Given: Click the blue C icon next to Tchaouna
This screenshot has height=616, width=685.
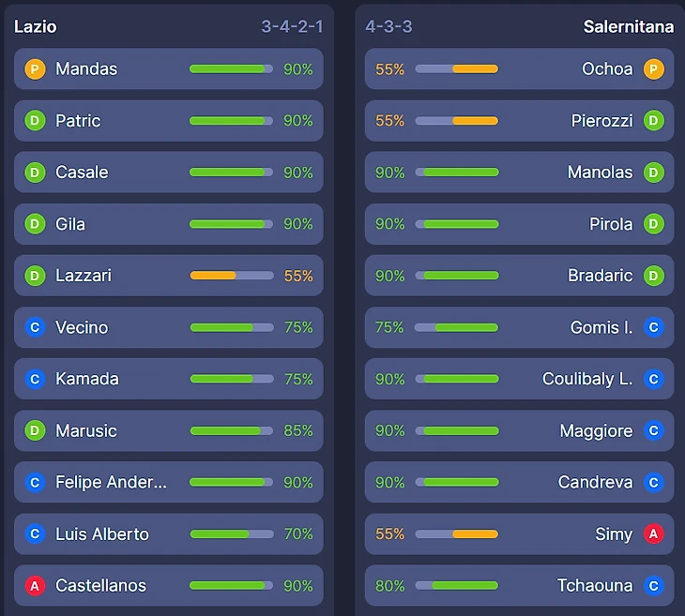Looking at the screenshot, I should [x=653, y=585].
